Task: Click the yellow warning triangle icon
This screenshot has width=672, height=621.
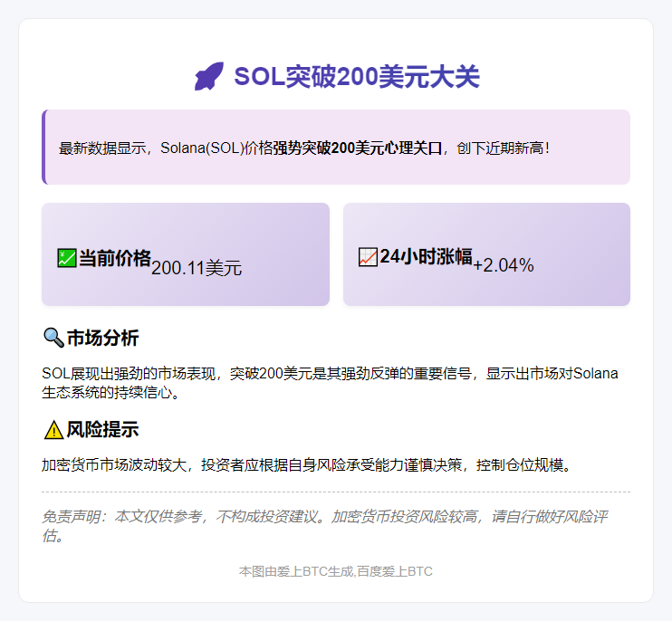Action: pyautogui.click(x=53, y=430)
